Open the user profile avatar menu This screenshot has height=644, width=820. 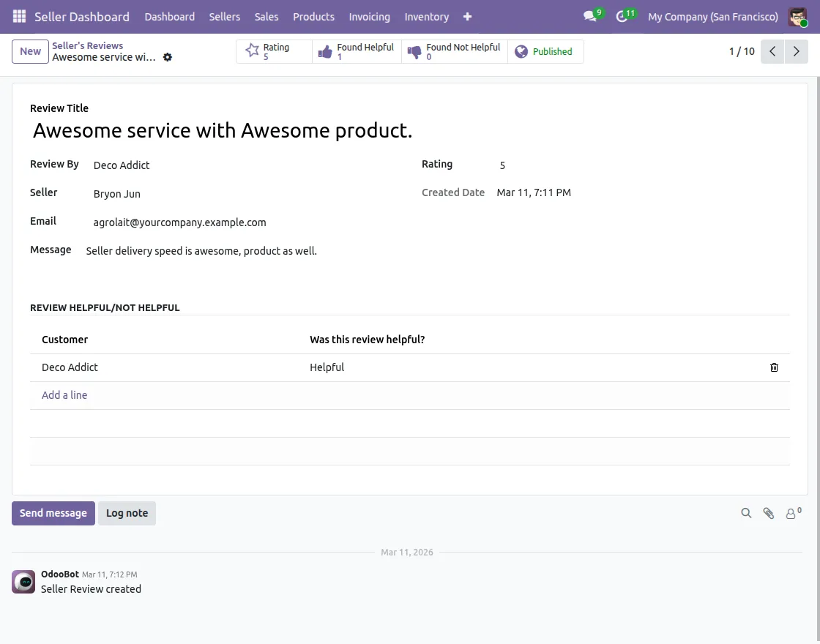pyautogui.click(x=797, y=16)
